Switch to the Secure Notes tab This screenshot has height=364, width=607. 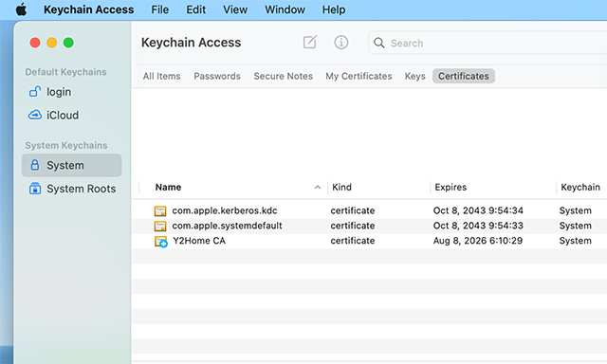click(x=284, y=76)
